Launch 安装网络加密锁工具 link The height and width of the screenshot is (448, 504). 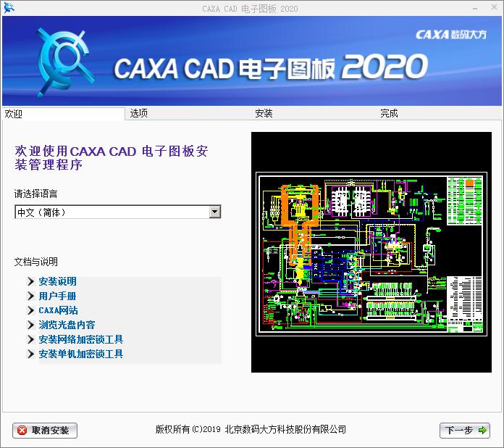81,339
